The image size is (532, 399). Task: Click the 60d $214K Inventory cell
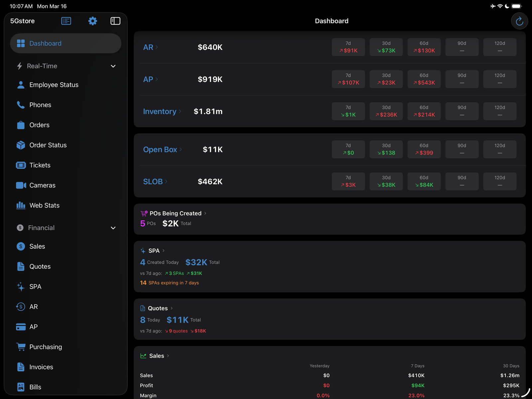pos(424,111)
